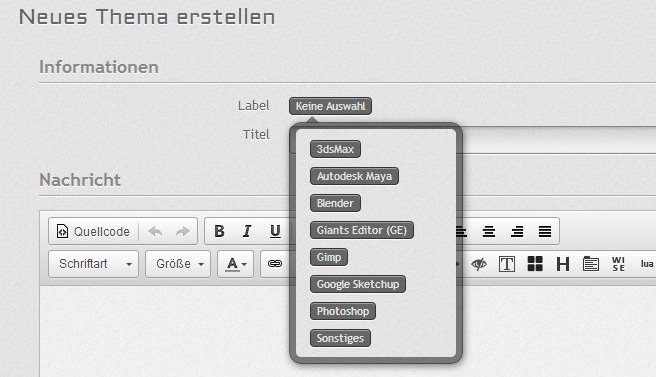Viewport: 656px width, 377px height.
Task: Click the undo arrow icon
Action: pyautogui.click(x=155, y=231)
